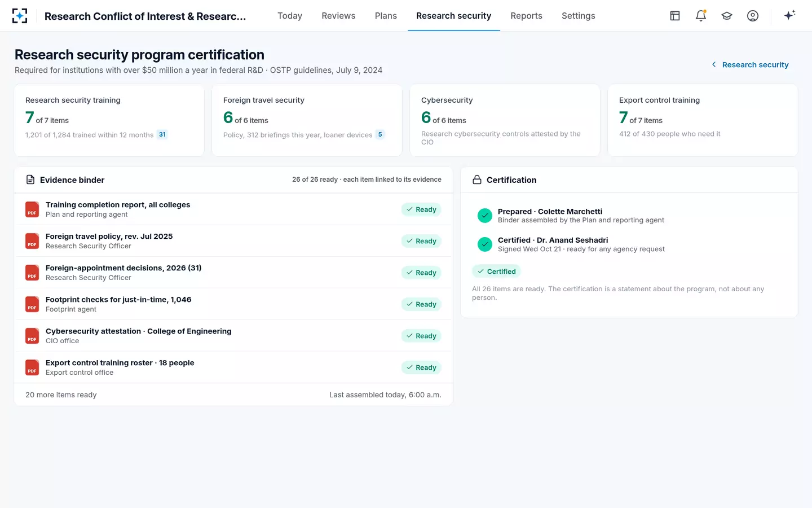Click the Prepared green check icon

pos(485,216)
